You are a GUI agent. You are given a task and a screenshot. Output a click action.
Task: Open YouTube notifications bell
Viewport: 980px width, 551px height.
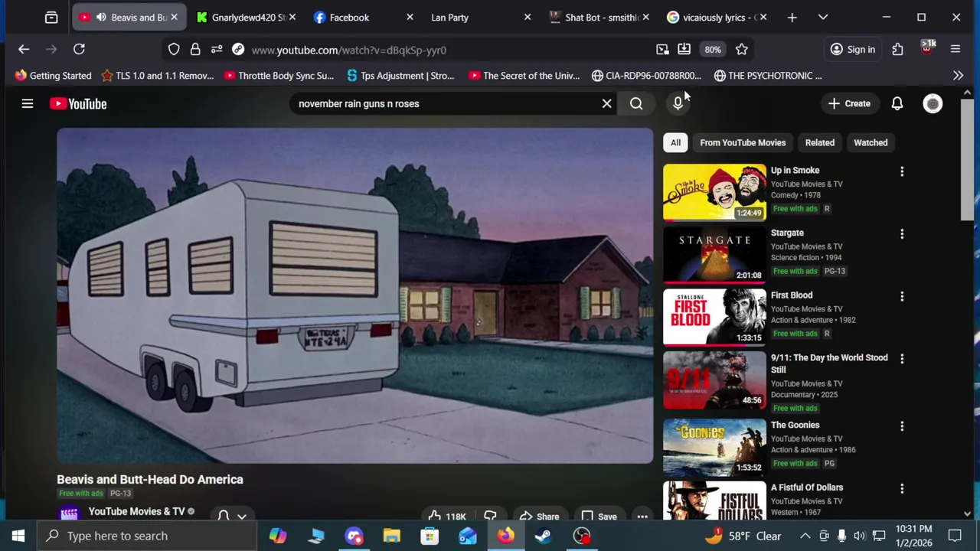(897, 103)
